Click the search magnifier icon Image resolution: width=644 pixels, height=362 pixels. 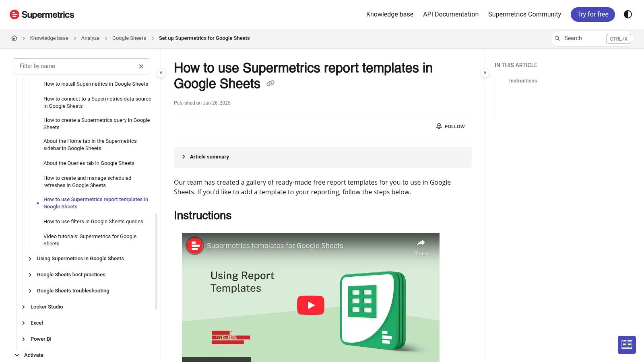557,38
